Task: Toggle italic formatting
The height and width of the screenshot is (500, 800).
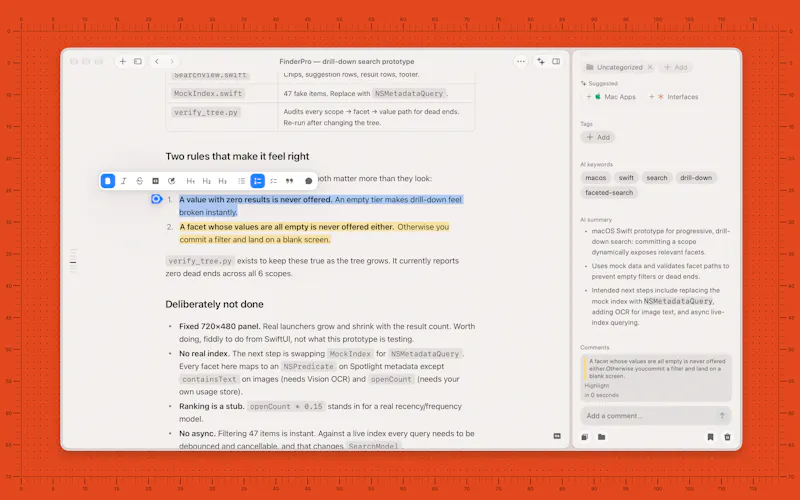Action: (123, 181)
